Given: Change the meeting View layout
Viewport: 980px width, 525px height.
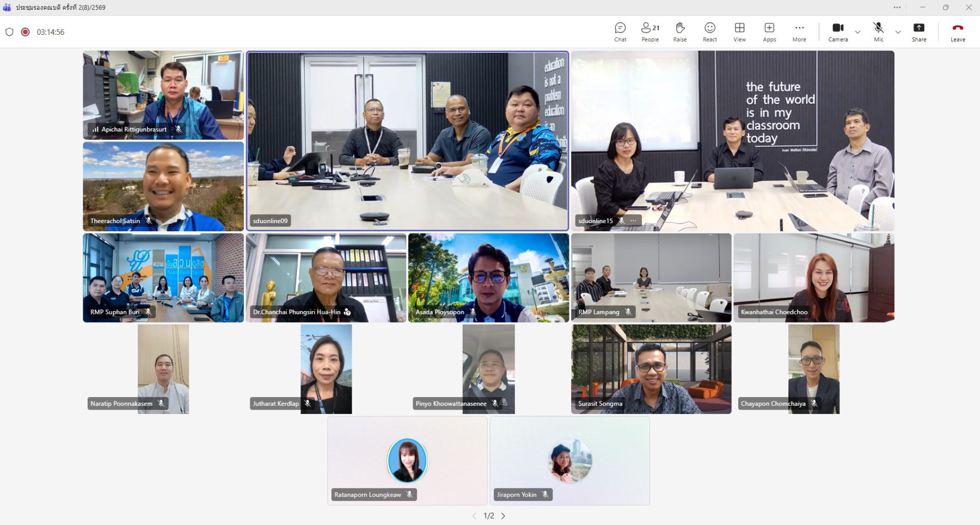Looking at the screenshot, I should (739, 32).
